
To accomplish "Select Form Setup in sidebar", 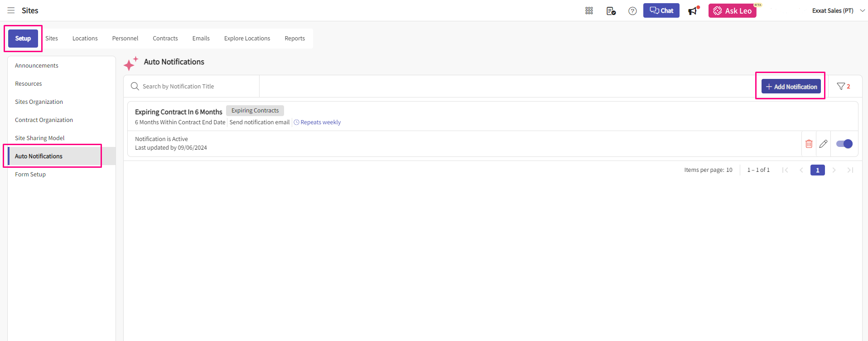I will pos(30,174).
